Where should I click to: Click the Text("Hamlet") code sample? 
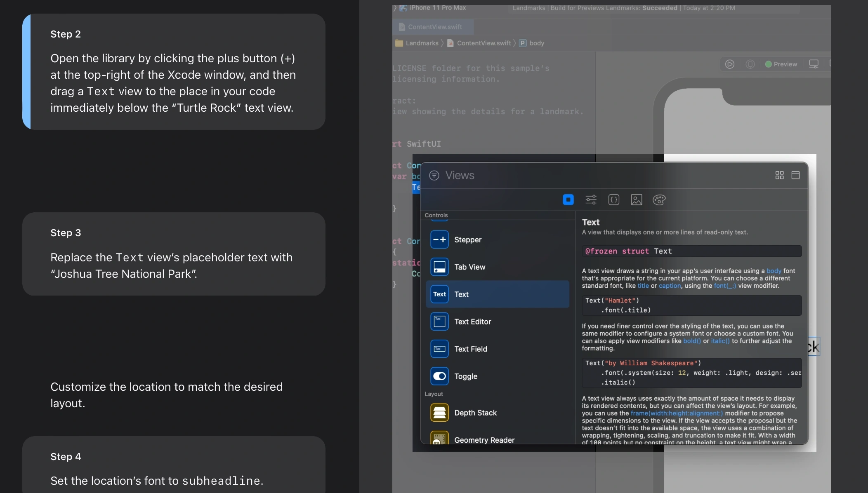(691, 305)
